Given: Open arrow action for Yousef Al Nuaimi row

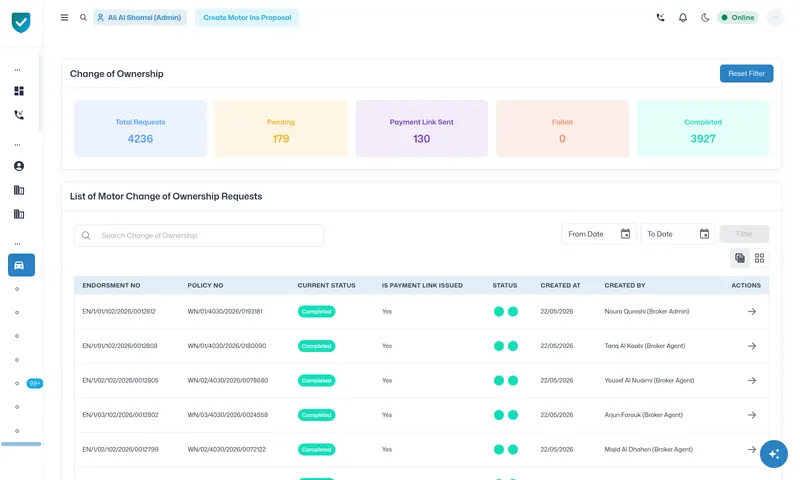Looking at the screenshot, I should point(752,381).
